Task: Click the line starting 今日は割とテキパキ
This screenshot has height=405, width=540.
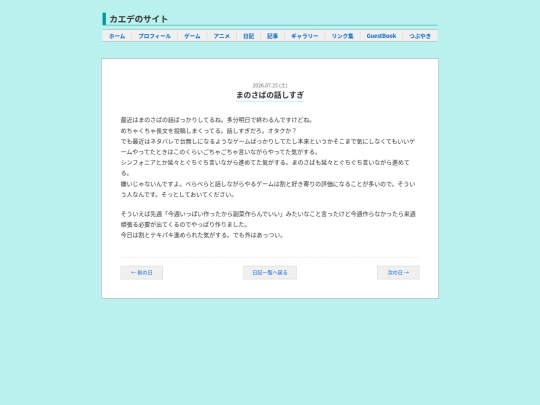Action: click(x=202, y=235)
